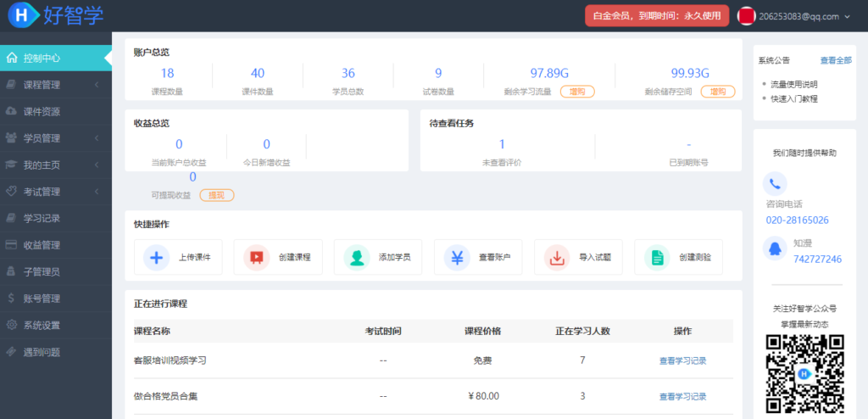Click the 97.89G remaining traffic value
Screen dimensions: 868x419
click(549, 73)
